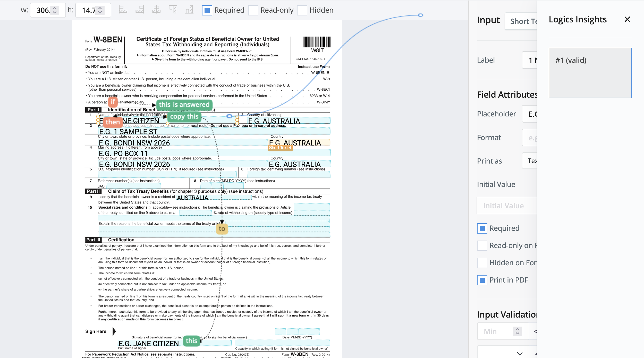Enable the Read-only checkbox in top toolbar
Image resolution: width=644 pixels, height=358 pixels.
(253, 10)
